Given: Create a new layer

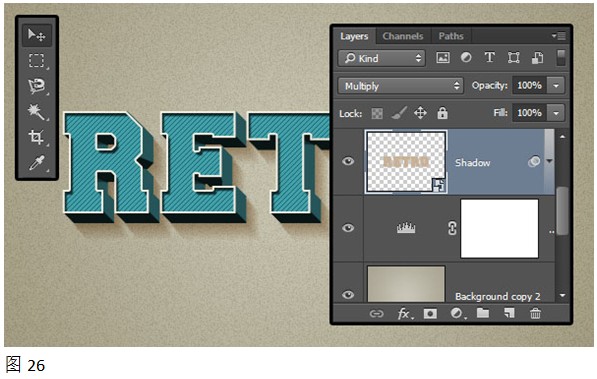Looking at the screenshot, I should pos(509,313).
